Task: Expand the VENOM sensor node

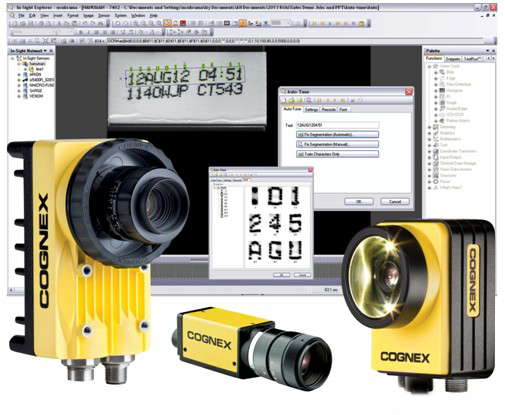Action: pyautogui.click(x=19, y=96)
